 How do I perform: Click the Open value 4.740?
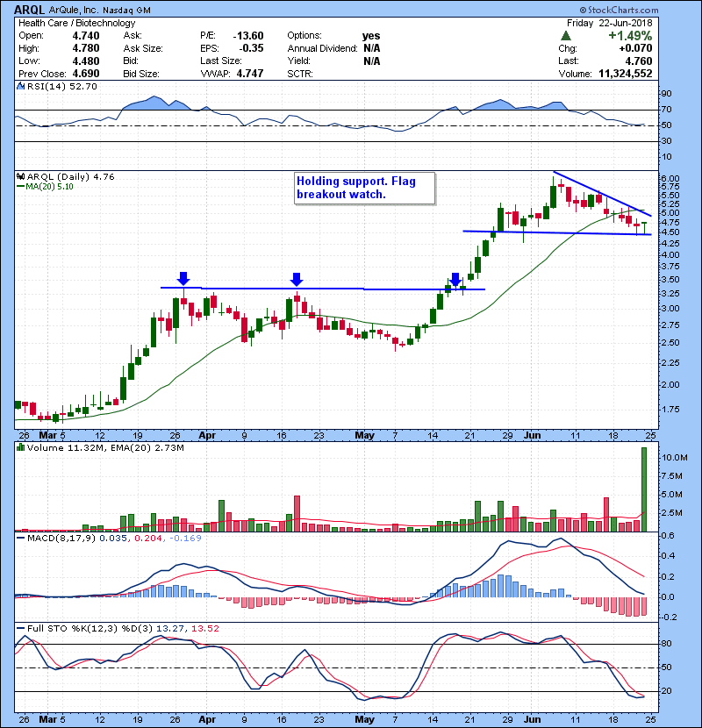86,36
